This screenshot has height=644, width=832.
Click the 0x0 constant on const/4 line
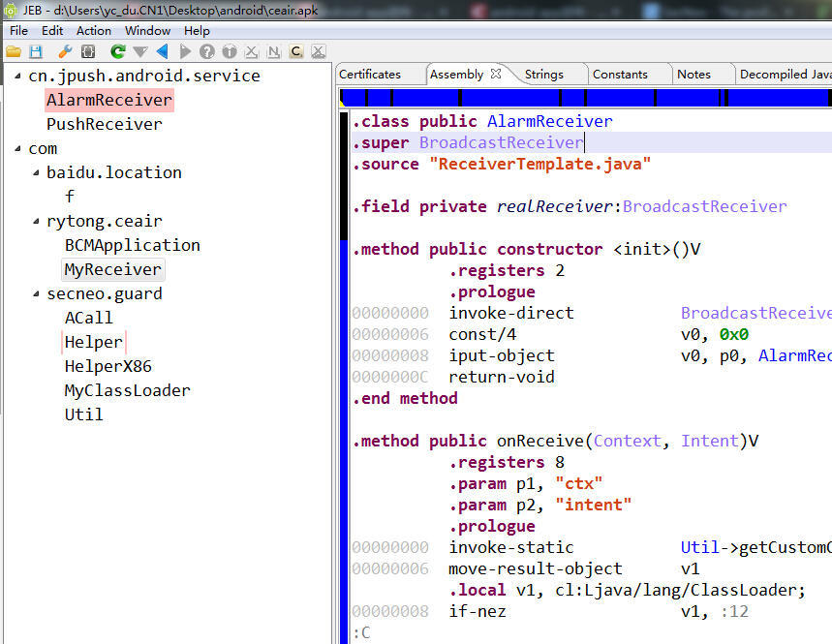pyautogui.click(x=734, y=335)
